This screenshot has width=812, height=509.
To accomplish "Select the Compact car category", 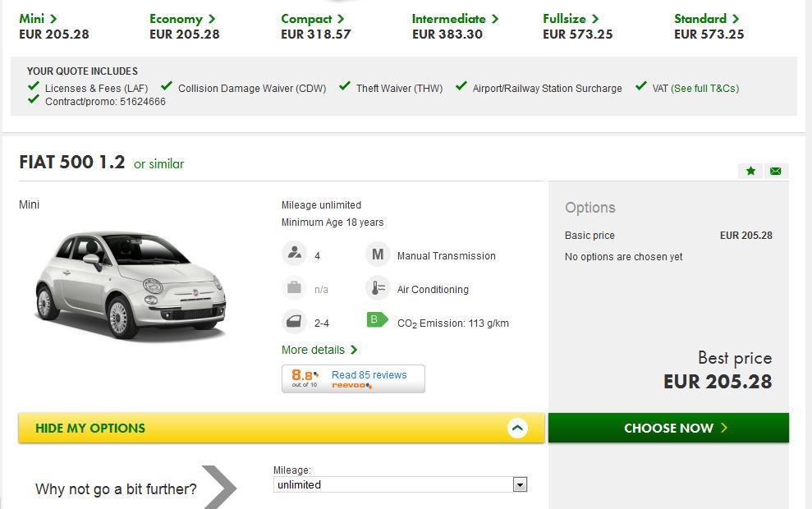I will coord(312,19).
